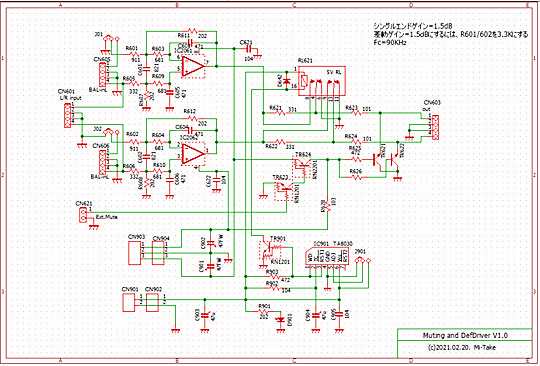The image size is (540, 366).
Task: Select the copyright 2021.02.20 Mi-Take text
Action: (x=461, y=347)
